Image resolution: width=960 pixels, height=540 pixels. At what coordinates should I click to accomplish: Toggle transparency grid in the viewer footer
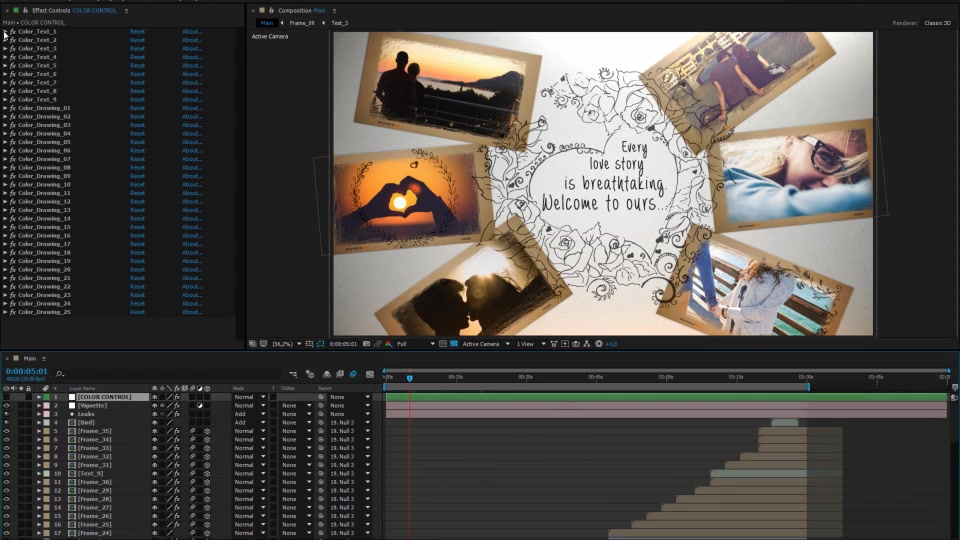click(x=452, y=344)
